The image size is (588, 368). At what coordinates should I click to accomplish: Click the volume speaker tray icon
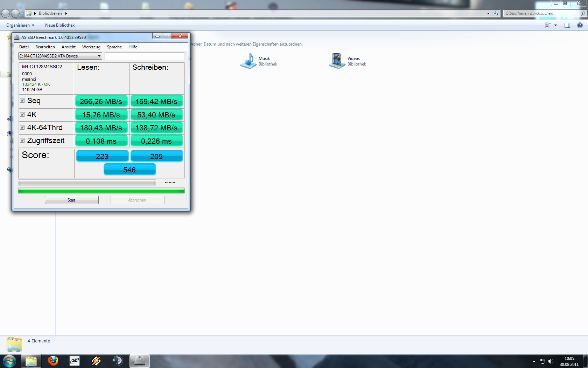coord(551,361)
